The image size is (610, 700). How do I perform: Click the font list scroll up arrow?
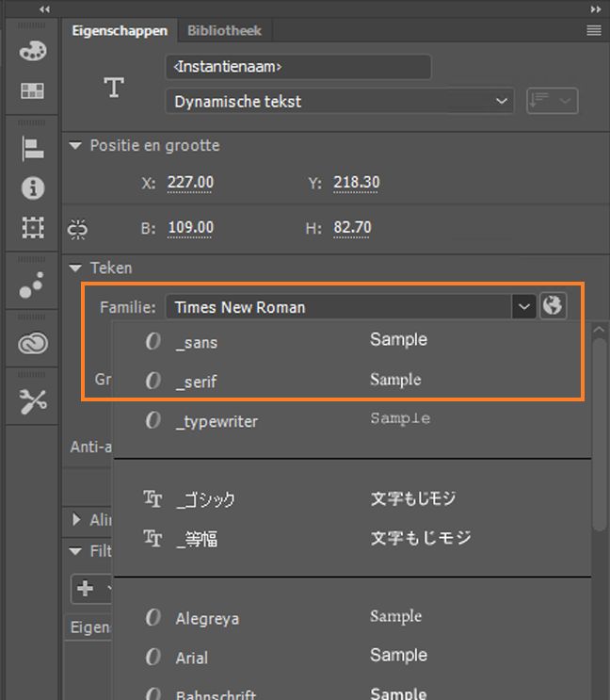click(600, 330)
